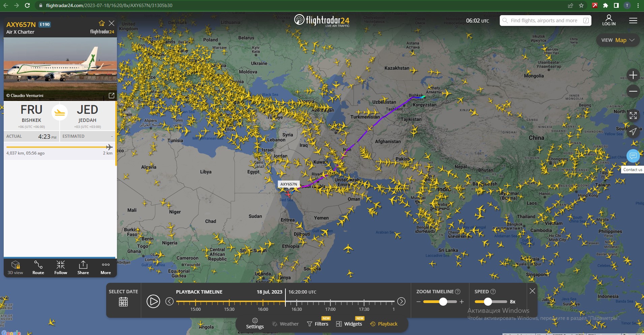The image size is (644, 335).
Task: Open 3D view of the flight
Action: pos(16,268)
